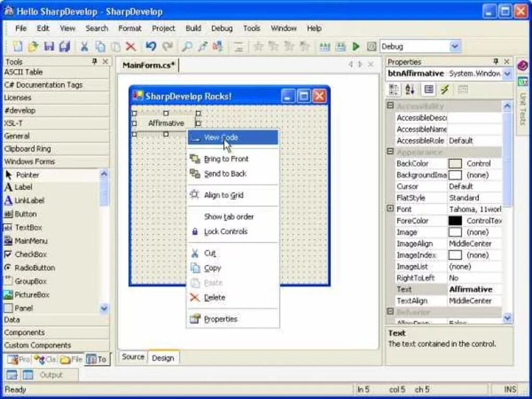Click the alphabetical sort icon in Properties
532x399 pixels.
(410, 89)
